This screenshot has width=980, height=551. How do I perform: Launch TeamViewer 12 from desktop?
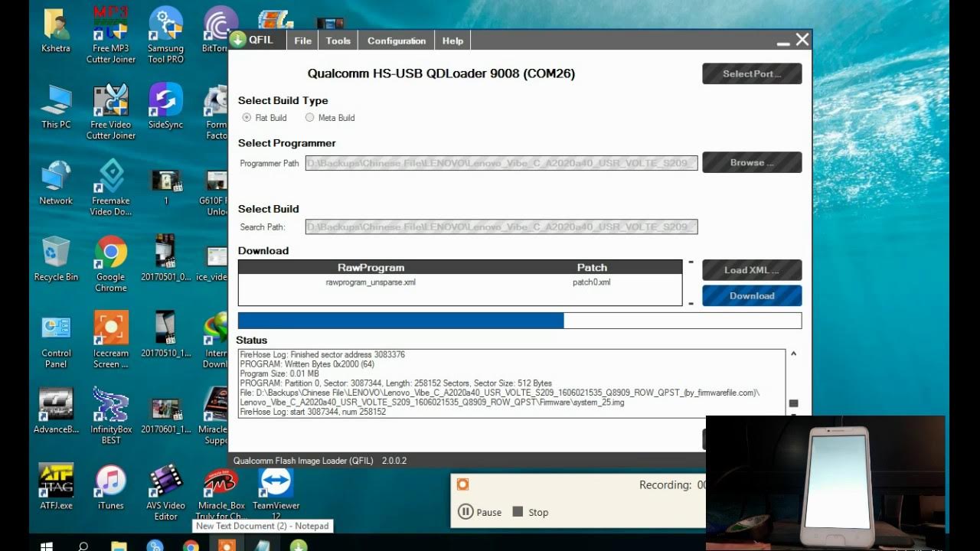(276, 493)
